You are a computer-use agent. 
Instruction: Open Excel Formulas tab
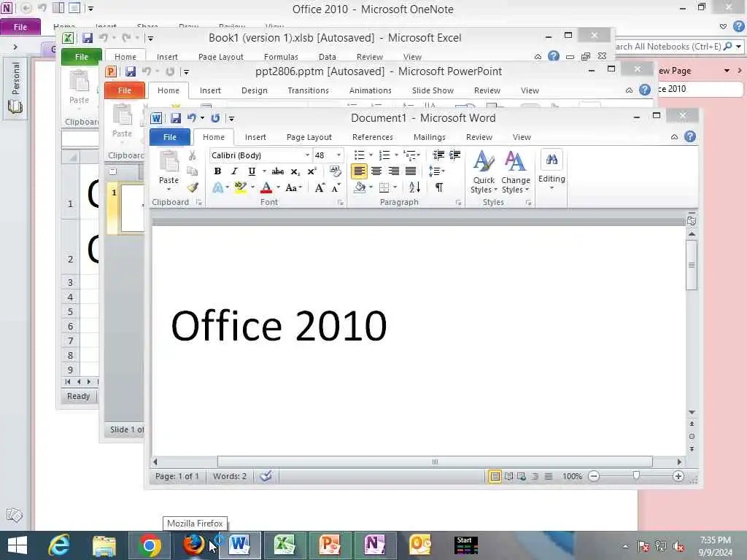[x=281, y=57]
